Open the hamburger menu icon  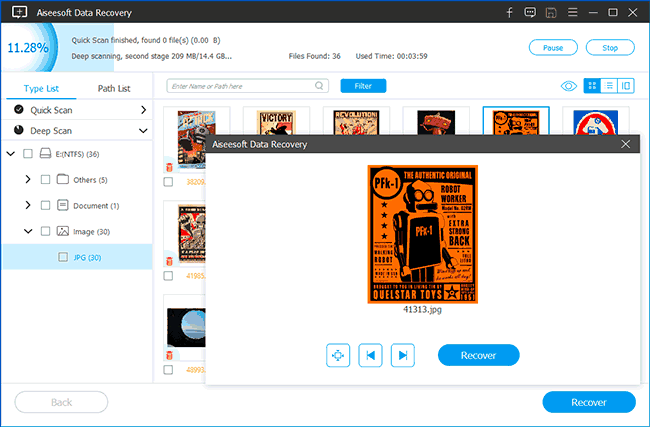[572, 12]
